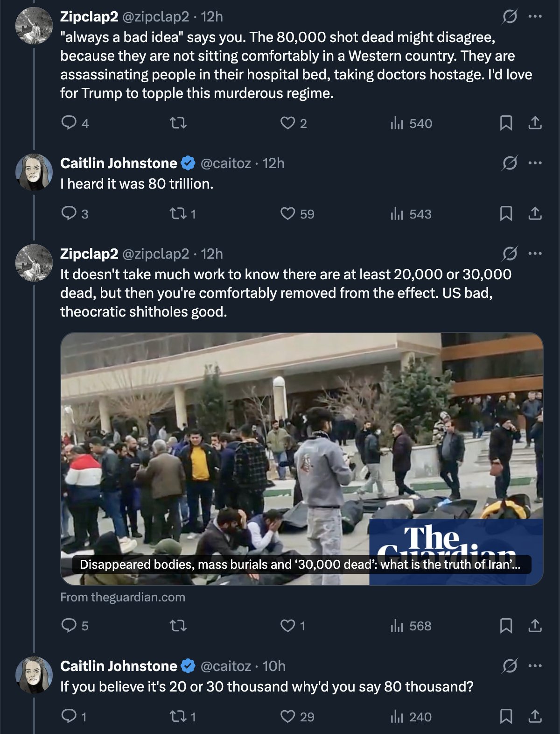Open more options on Caitlin's '80 trillion' tweet
The width and height of the screenshot is (560, 734).
point(535,163)
